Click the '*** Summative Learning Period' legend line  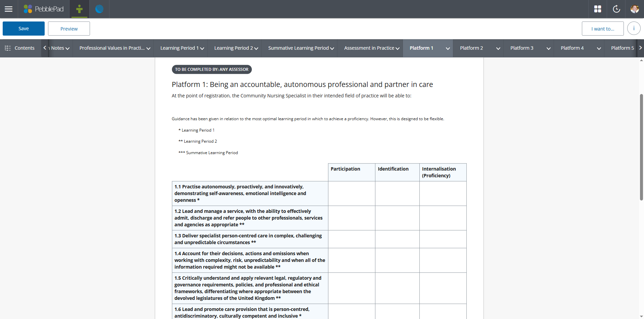click(208, 153)
